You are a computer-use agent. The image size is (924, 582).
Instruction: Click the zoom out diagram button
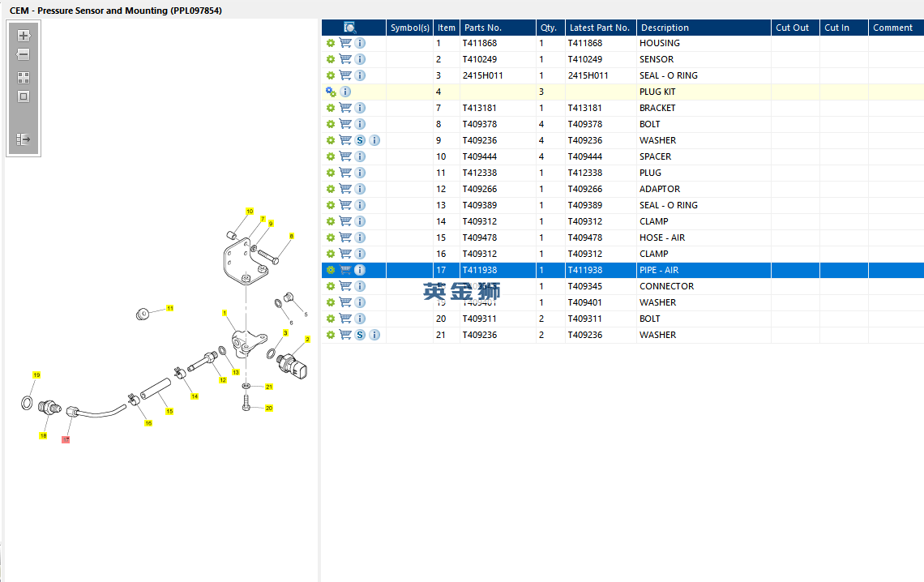coord(24,55)
